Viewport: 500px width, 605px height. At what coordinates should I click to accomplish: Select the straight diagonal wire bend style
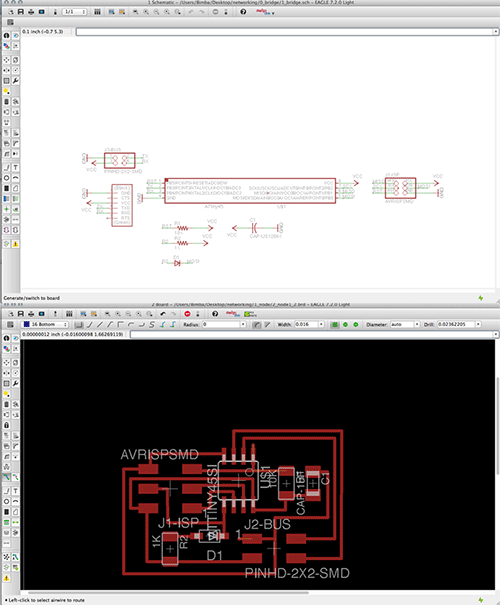pyautogui.click(x=100, y=324)
